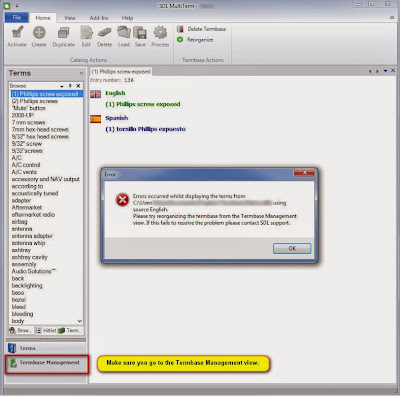
Task: Click the Save floppy icon
Action: point(140,36)
